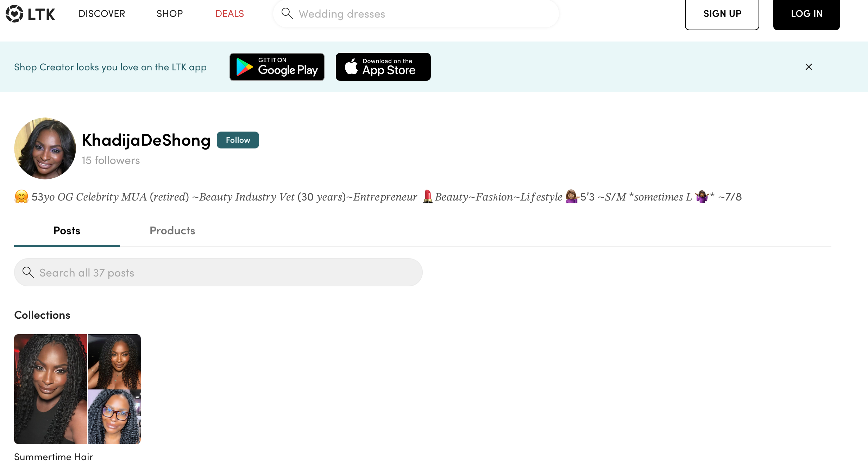Click the glasses photo in collection collage
Image resolution: width=868 pixels, height=470 pixels.
click(114, 417)
